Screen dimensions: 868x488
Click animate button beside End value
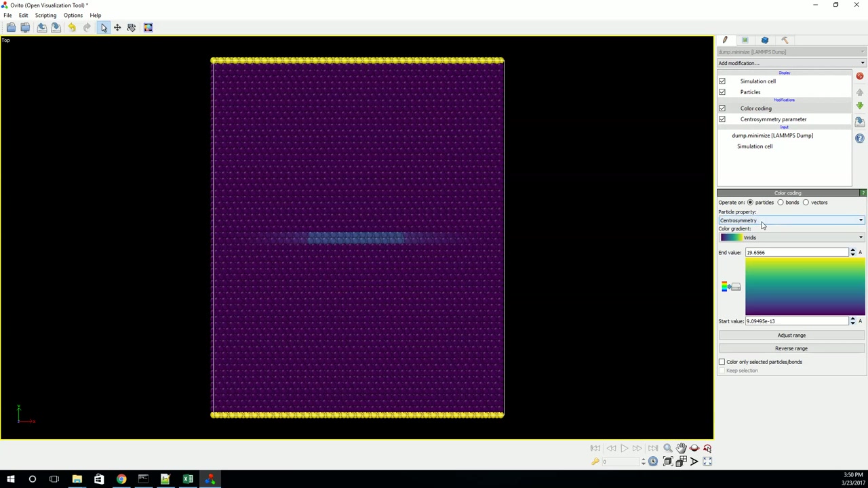(861, 253)
